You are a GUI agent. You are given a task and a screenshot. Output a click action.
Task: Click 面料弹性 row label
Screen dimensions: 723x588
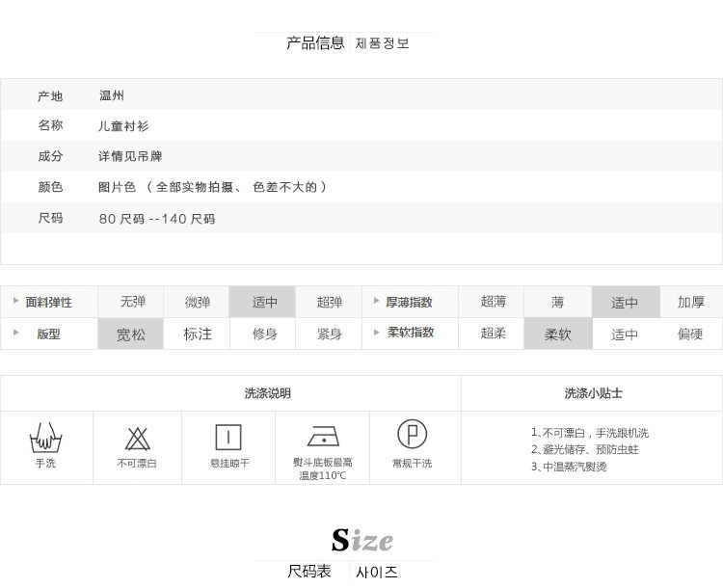point(48,302)
